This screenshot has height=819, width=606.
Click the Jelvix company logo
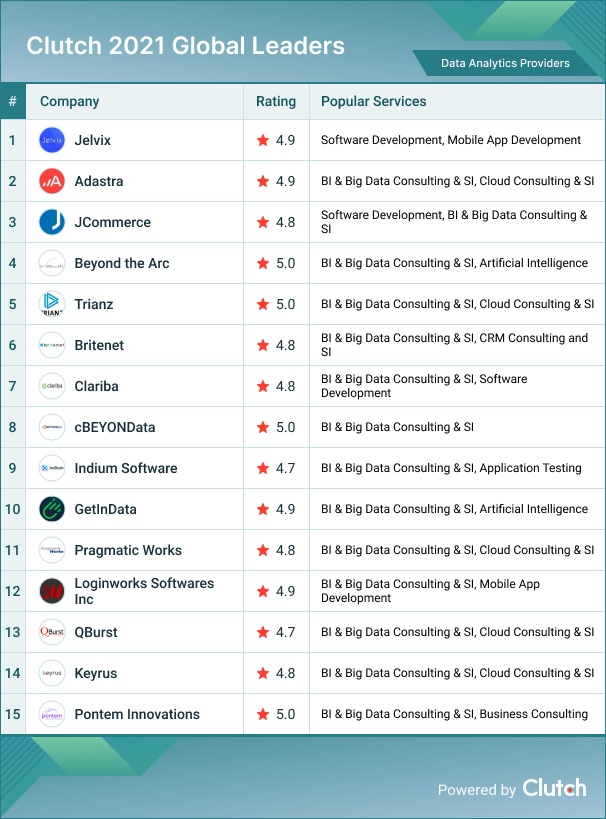52,140
